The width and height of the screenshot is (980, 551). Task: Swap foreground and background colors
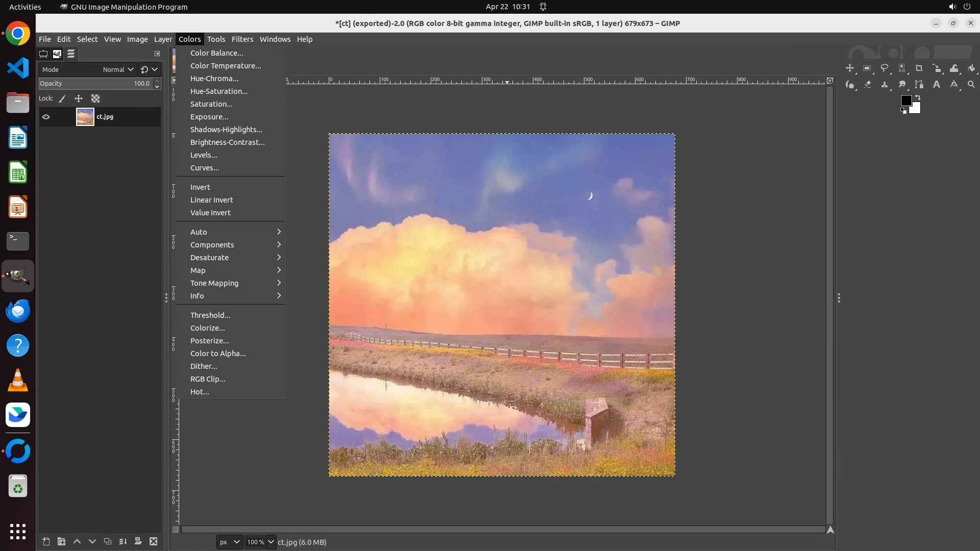(x=918, y=97)
